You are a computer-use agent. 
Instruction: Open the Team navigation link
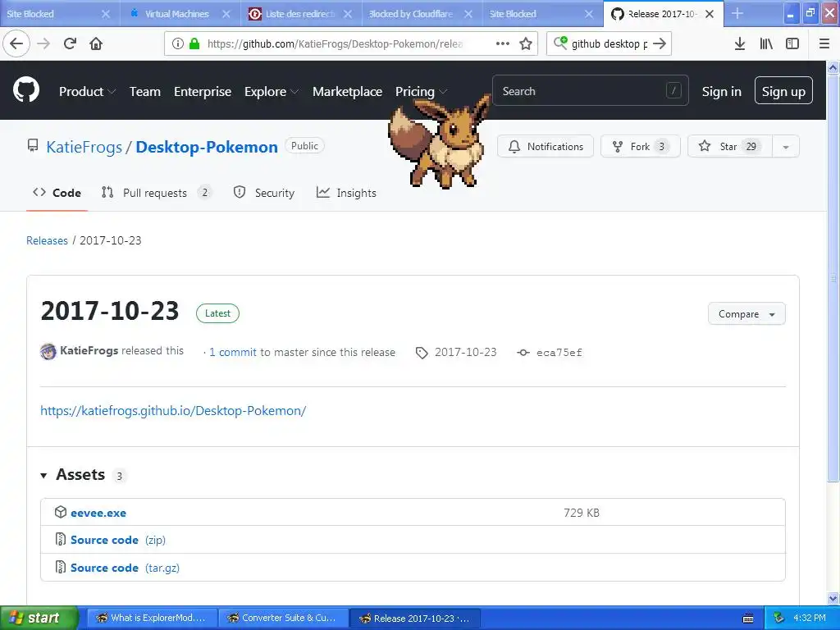pyautogui.click(x=144, y=92)
